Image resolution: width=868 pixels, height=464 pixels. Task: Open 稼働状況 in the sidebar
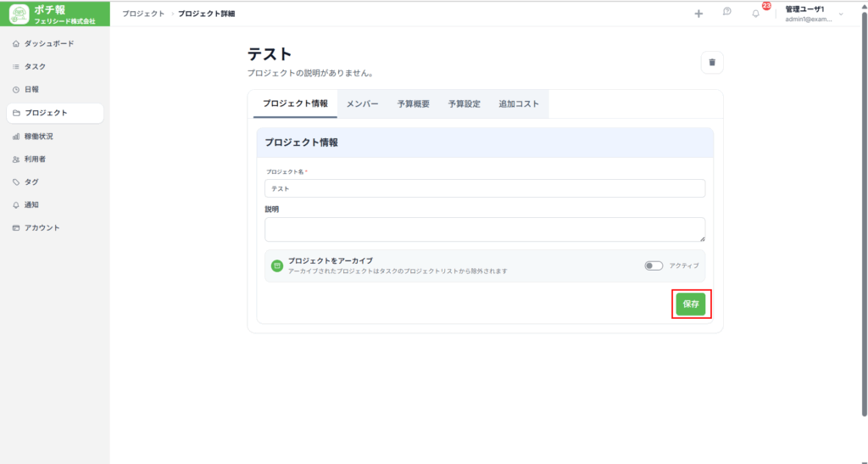38,136
